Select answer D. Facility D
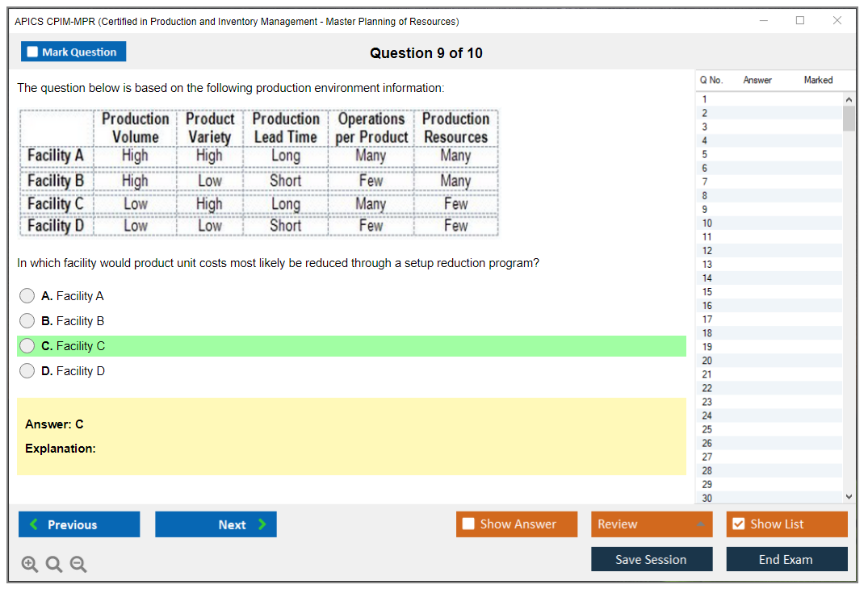This screenshot has height=593, width=868. (27, 371)
